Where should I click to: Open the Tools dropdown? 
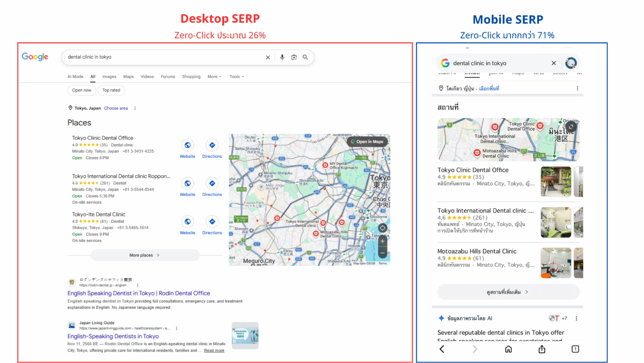click(237, 77)
